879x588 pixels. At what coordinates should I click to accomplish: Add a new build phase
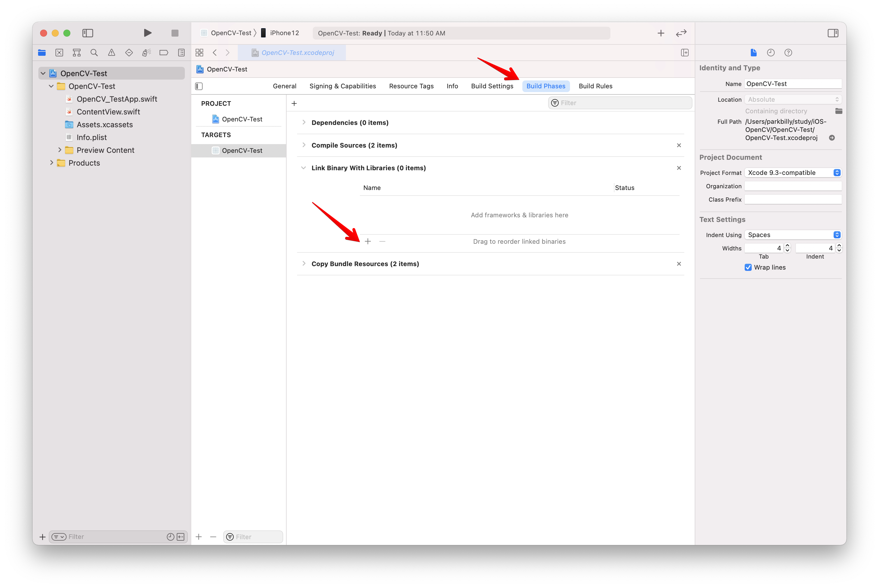pos(294,103)
